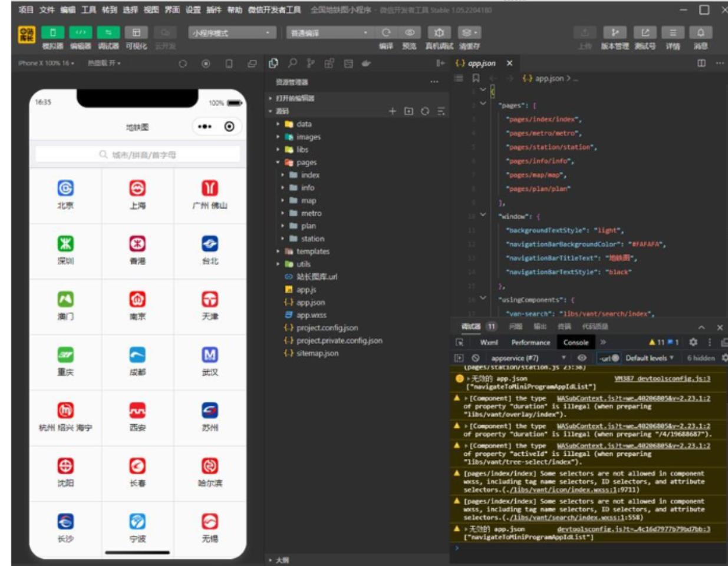Select the Beijing metro entry
This screenshot has width=728, height=566.
point(65,194)
